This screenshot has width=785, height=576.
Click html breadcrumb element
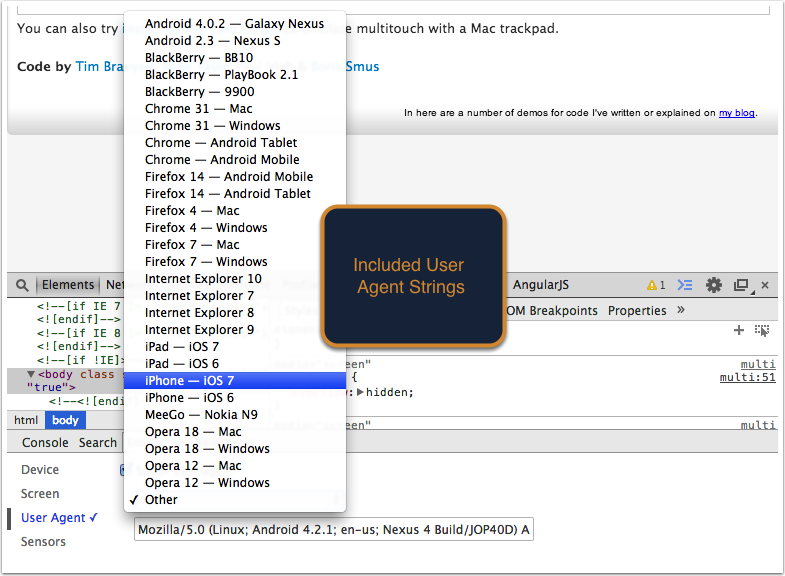coord(26,420)
